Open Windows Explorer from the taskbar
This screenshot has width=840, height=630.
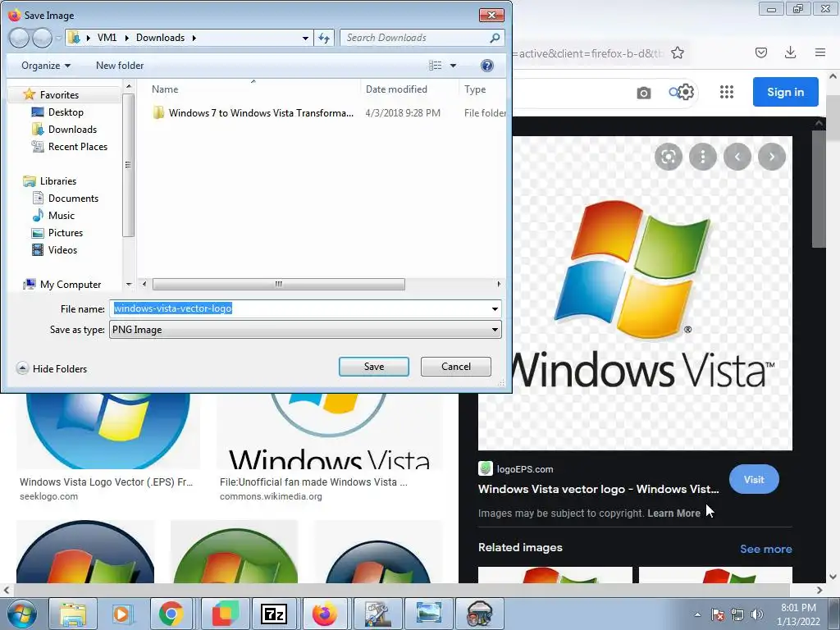73,614
